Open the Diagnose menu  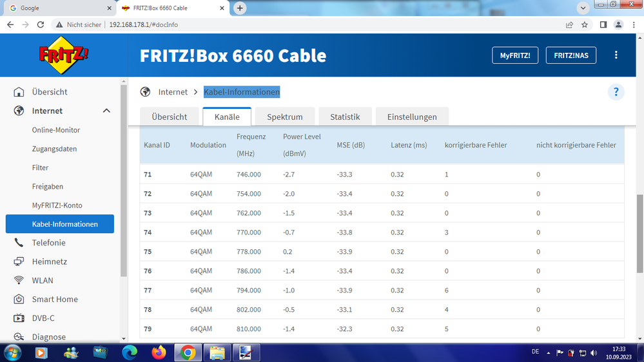tap(48, 337)
